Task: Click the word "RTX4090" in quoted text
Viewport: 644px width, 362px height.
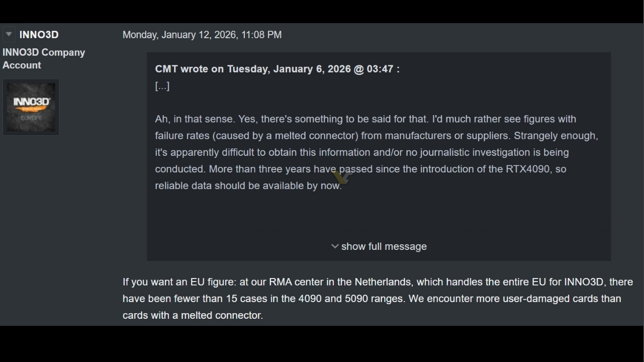Action: tap(527, 169)
